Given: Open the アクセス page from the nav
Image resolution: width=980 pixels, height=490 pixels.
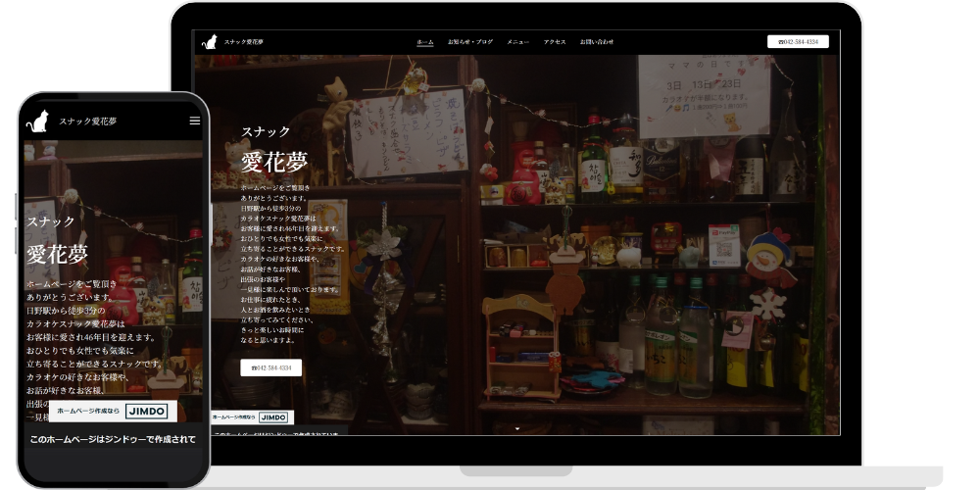Looking at the screenshot, I should click(555, 42).
